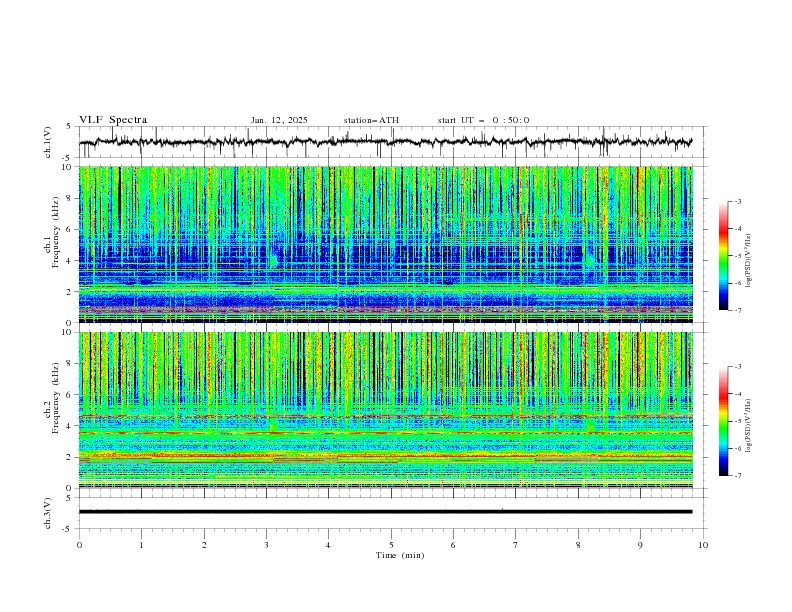This screenshot has height=612, width=792.
Task: Click the ch.1 spectrogram color scale bar
Action: [x=723, y=256]
